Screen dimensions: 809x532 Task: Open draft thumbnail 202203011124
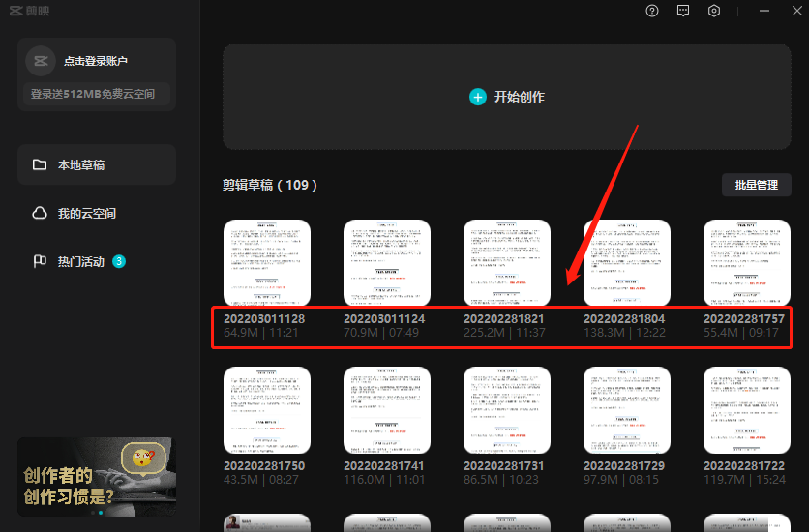coord(387,263)
